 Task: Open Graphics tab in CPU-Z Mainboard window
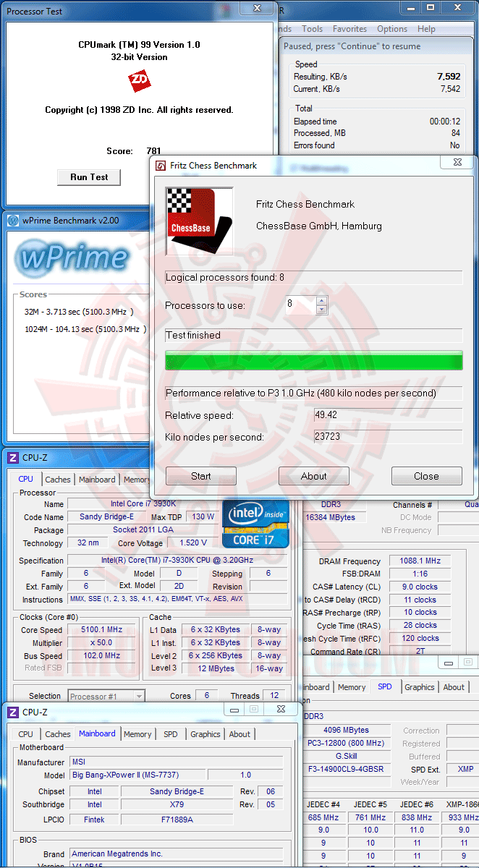pyautogui.click(x=205, y=734)
